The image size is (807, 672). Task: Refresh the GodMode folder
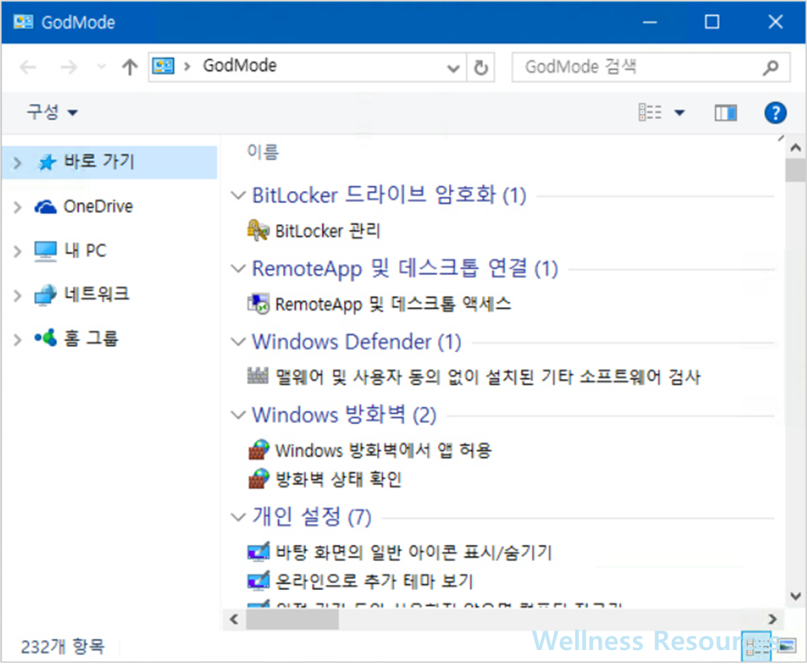tap(481, 67)
